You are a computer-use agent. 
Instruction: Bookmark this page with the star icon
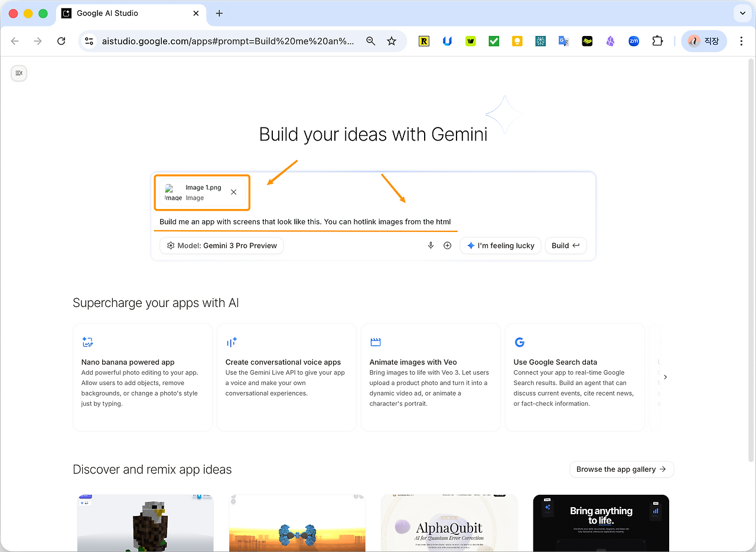(392, 41)
